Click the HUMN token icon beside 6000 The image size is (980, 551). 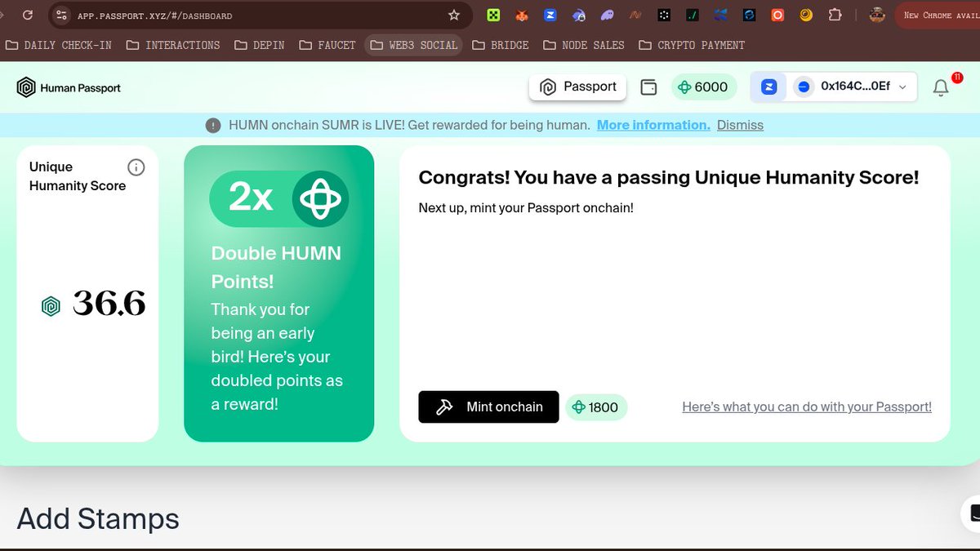(684, 87)
